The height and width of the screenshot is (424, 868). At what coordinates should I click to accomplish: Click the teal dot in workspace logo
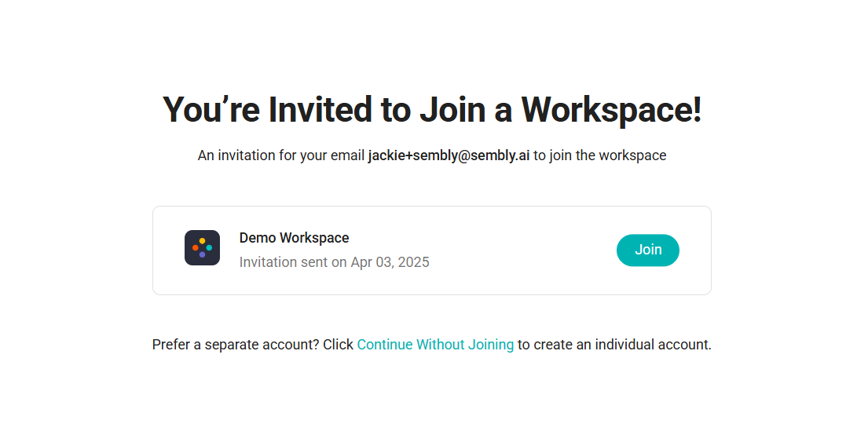pyautogui.click(x=209, y=248)
